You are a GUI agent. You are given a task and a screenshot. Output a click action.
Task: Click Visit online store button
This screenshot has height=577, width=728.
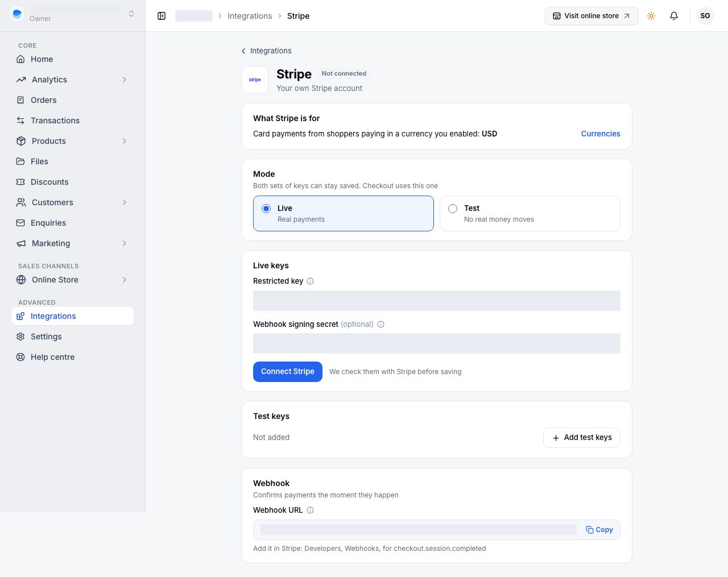591,16
